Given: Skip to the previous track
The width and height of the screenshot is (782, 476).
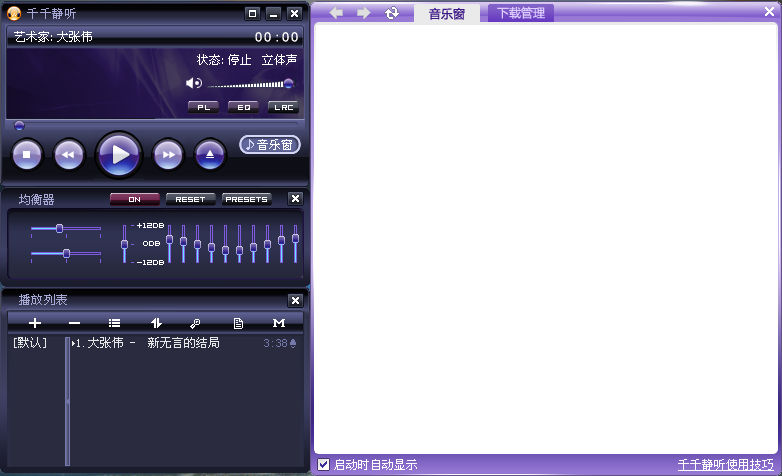Looking at the screenshot, I should point(69,155).
